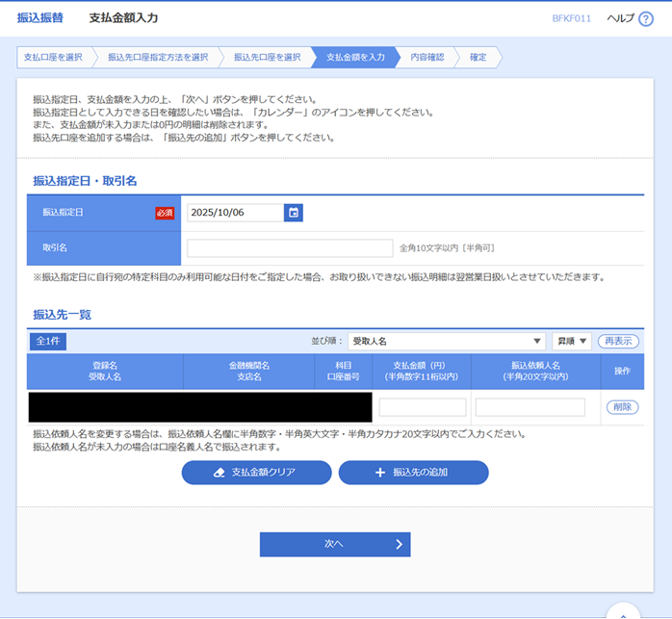
Task: Click the BFKF011 screen code
Action: tap(571, 18)
